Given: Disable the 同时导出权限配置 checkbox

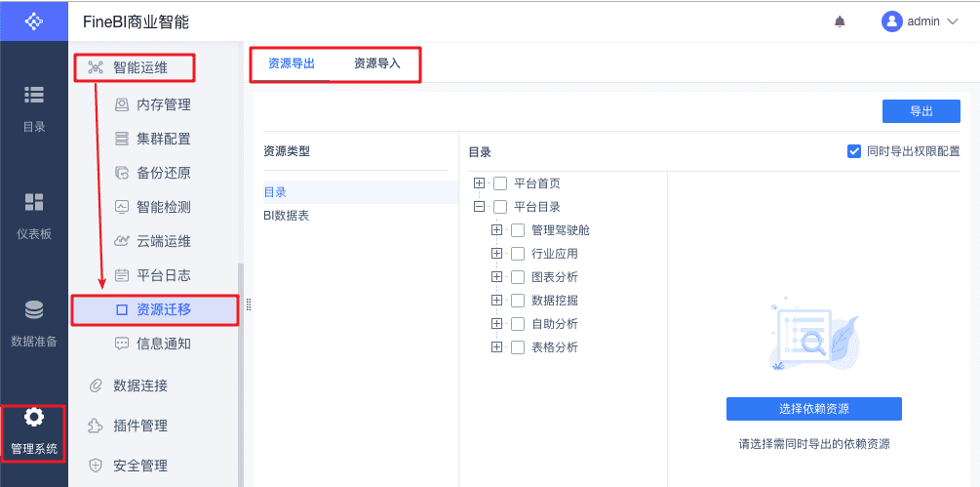Looking at the screenshot, I should 854,151.
